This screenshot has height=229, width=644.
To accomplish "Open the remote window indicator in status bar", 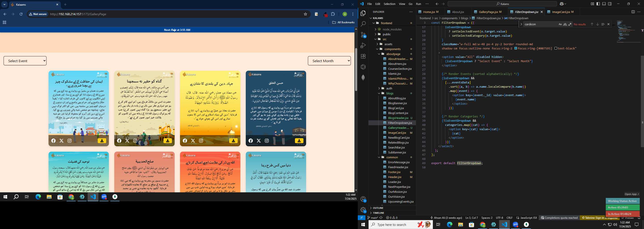I will pos(362,218).
